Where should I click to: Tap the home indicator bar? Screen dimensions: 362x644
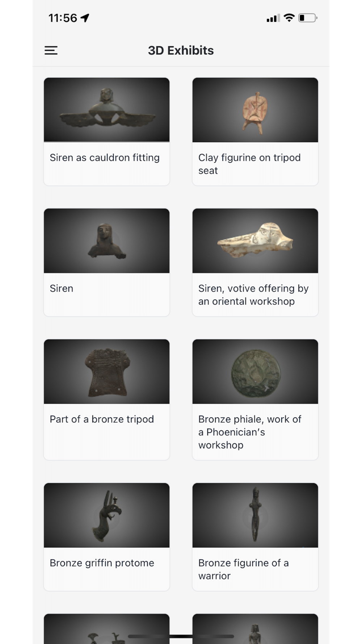pyautogui.click(x=181, y=636)
